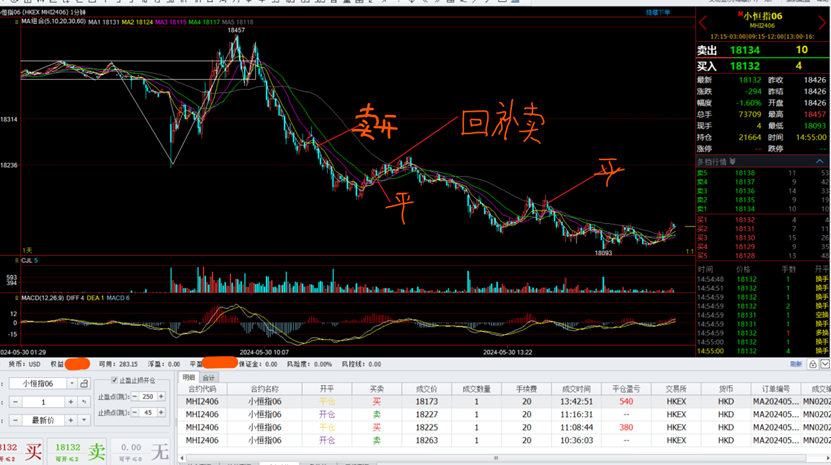Screen dimensions: 831x465
Task: Open the price type dropdown beside 最新价
Action: tap(84, 420)
